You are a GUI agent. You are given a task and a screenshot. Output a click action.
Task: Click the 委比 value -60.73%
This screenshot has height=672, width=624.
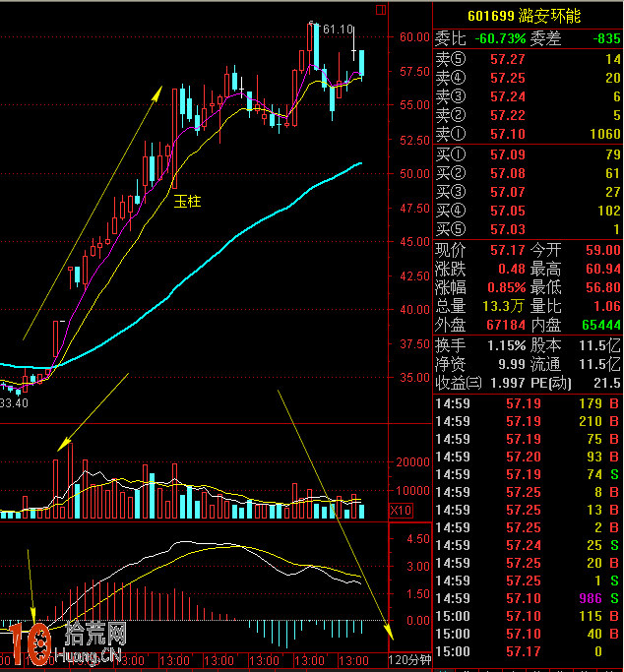tap(500, 38)
